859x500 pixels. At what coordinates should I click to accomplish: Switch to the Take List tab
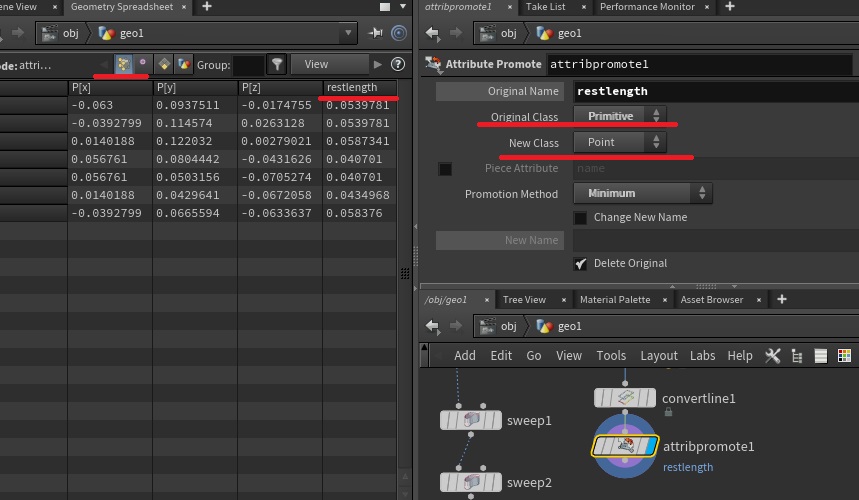546,7
